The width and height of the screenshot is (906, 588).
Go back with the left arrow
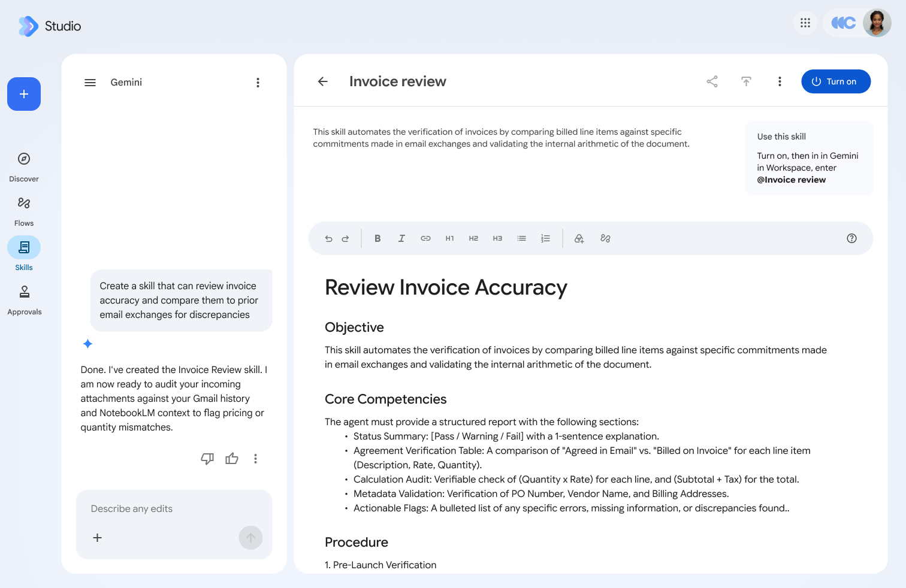(x=322, y=81)
